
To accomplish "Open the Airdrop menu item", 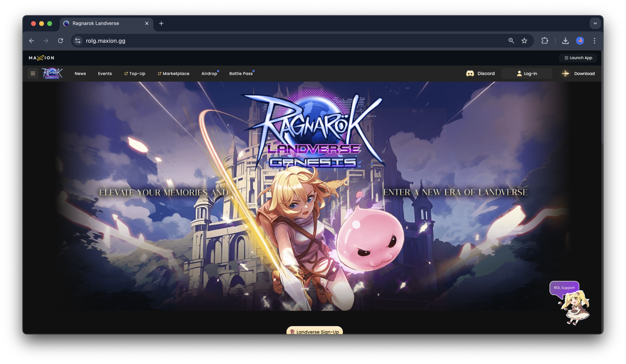I will click(209, 74).
